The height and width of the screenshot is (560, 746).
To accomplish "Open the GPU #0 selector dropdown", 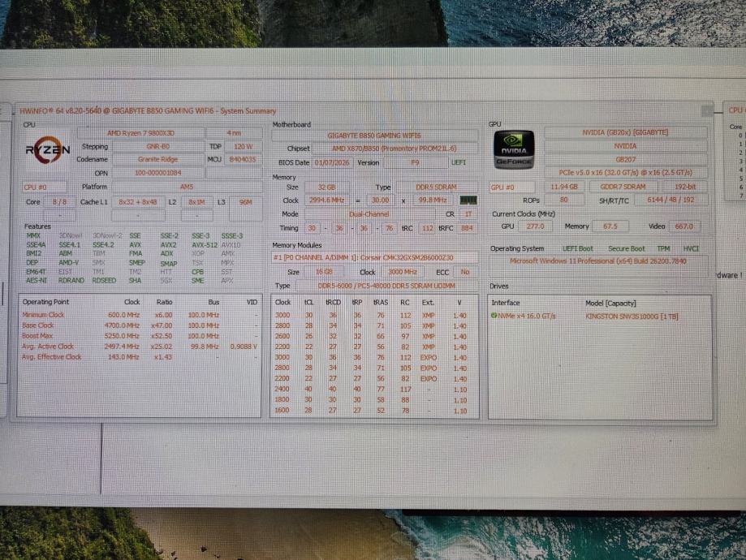I will click(x=512, y=187).
